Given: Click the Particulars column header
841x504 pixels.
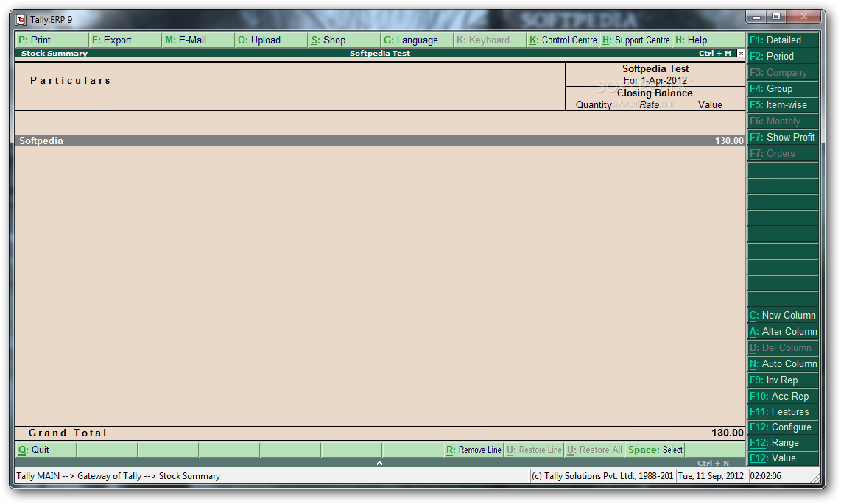Looking at the screenshot, I should 70,80.
